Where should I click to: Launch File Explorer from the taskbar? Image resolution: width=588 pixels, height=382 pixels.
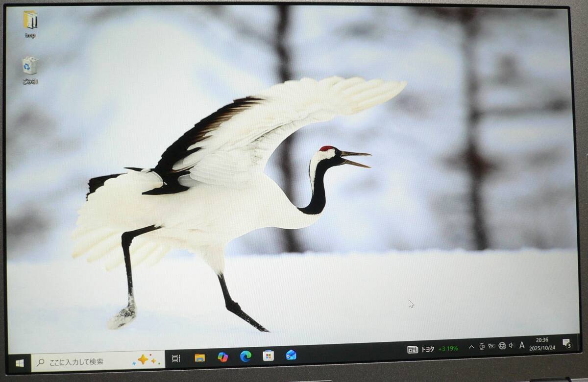199,358
